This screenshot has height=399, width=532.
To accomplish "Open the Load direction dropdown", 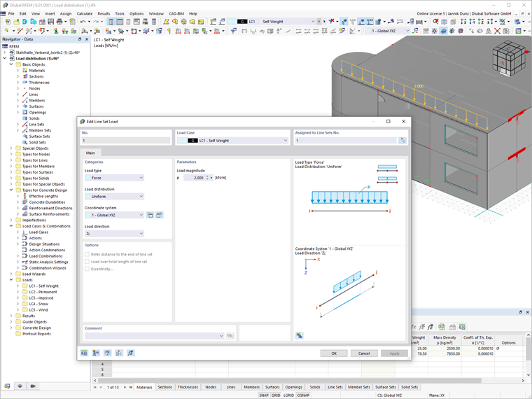I will coord(114,233).
